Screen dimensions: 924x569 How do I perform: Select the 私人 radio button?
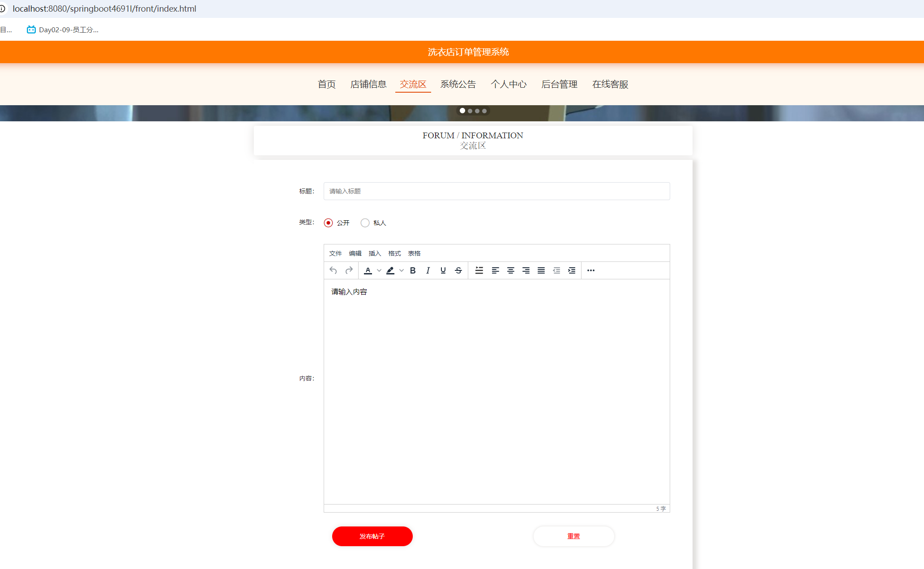[x=365, y=223]
